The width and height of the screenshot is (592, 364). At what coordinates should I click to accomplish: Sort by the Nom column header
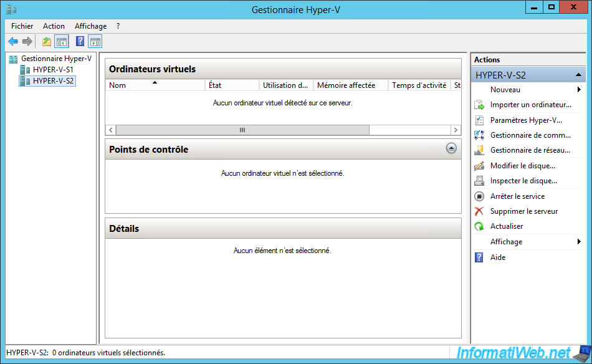click(155, 85)
